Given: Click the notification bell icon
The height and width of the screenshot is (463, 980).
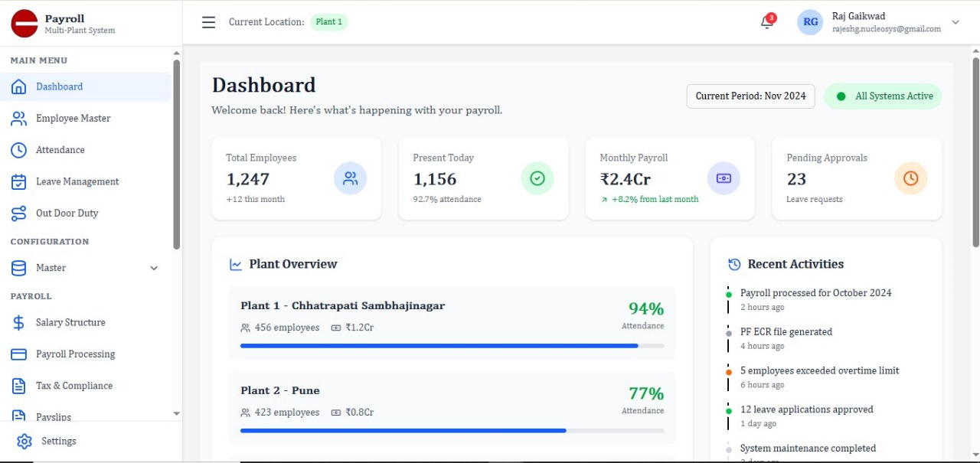Looking at the screenshot, I should tap(766, 22).
